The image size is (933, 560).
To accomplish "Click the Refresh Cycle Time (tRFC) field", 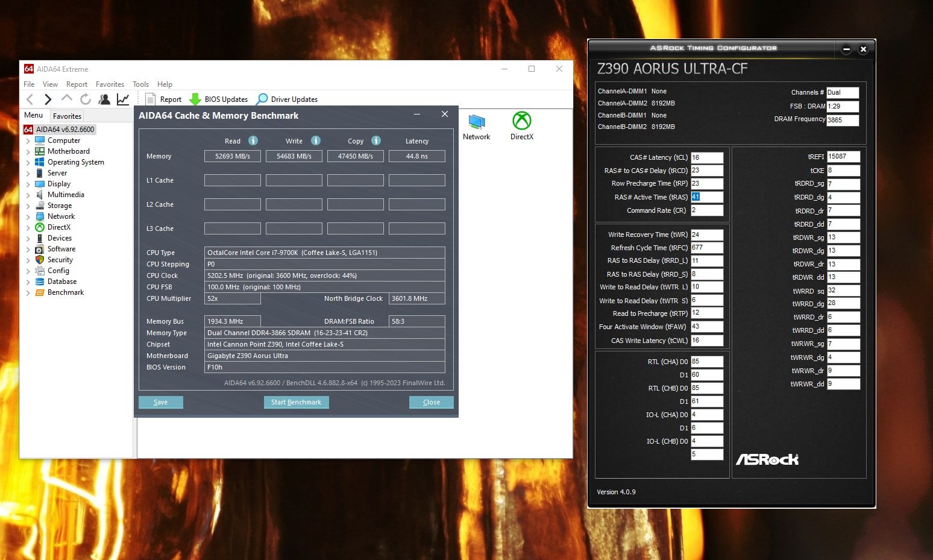I will point(707,248).
